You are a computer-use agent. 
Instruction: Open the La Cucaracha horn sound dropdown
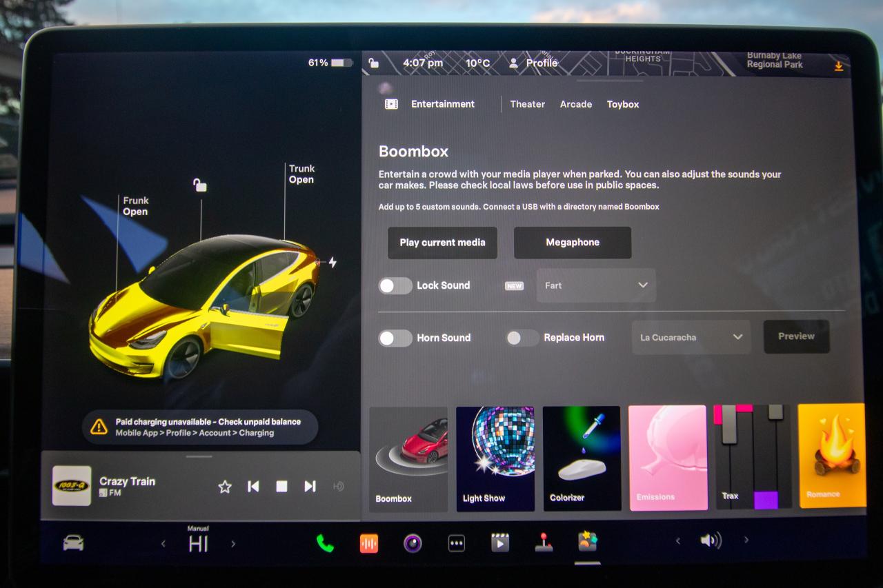click(x=691, y=337)
